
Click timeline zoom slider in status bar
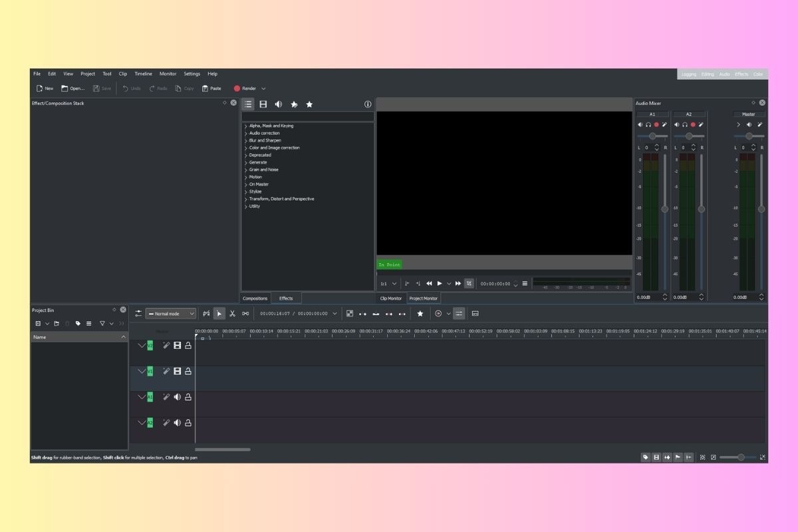click(738, 457)
